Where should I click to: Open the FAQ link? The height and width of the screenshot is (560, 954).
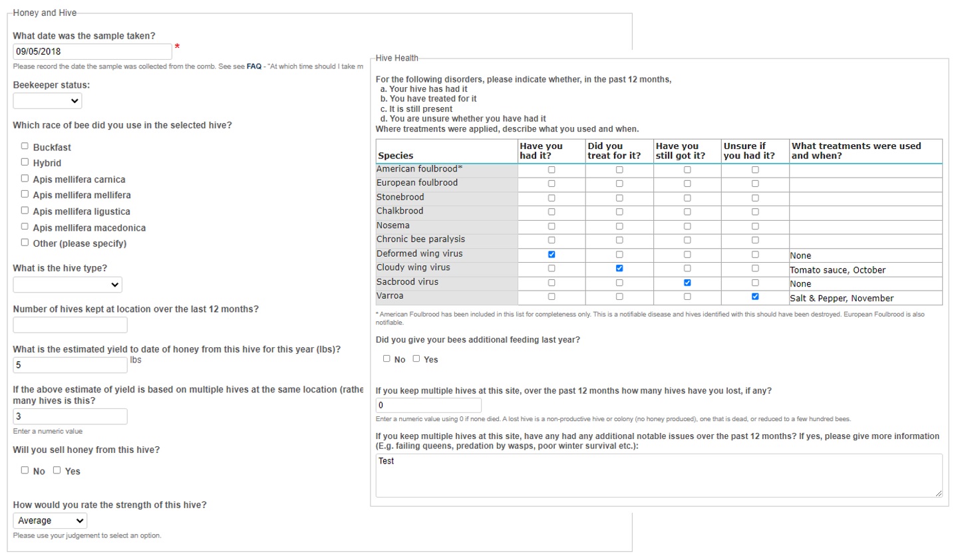pyautogui.click(x=254, y=67)
